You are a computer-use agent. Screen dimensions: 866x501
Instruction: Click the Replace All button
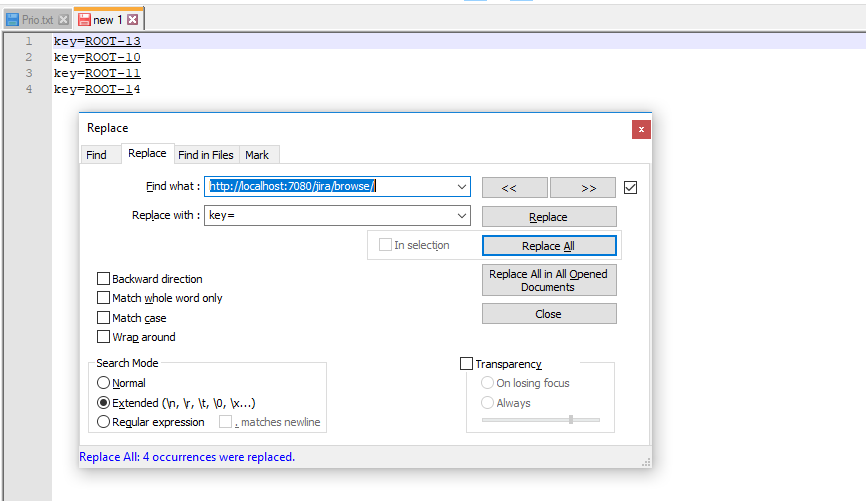click(x=549, y=246)
